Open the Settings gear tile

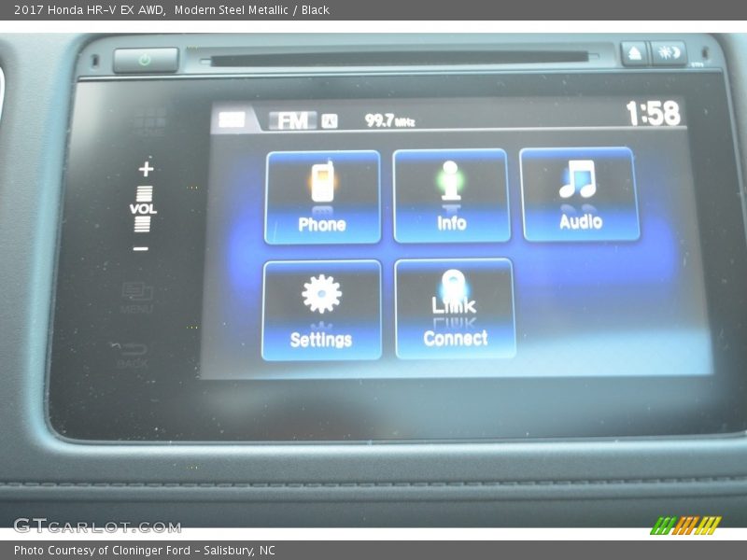pyautogui.click(x=321, y=310)
